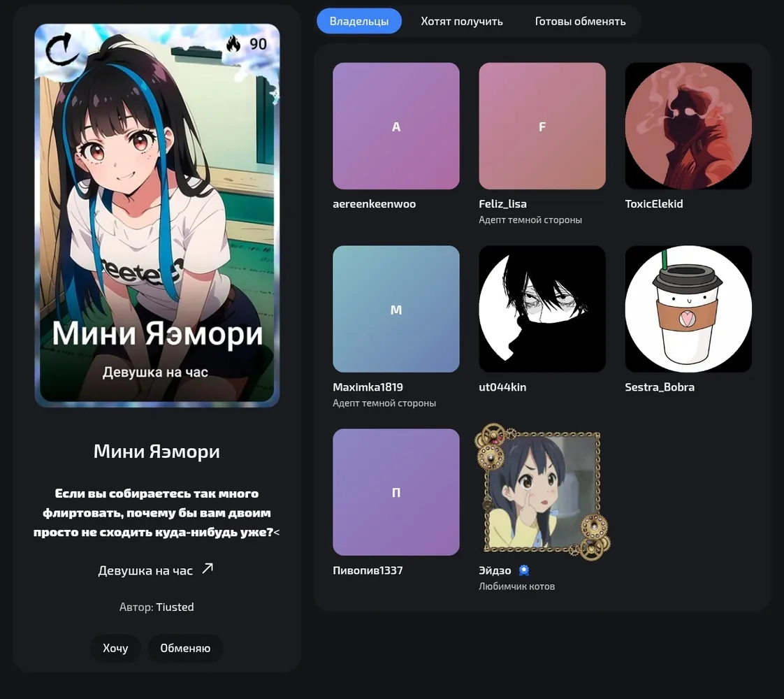This screenshot has width=784, height=699.
Task: Open aereenkeenwoo's purple avatar tile
Action: click(396, 126)
